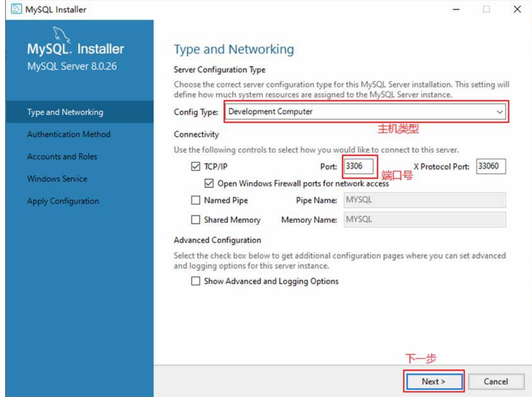Click the 'Config Type:' label
Screen dimensions: 532x397
pos(196,112)
